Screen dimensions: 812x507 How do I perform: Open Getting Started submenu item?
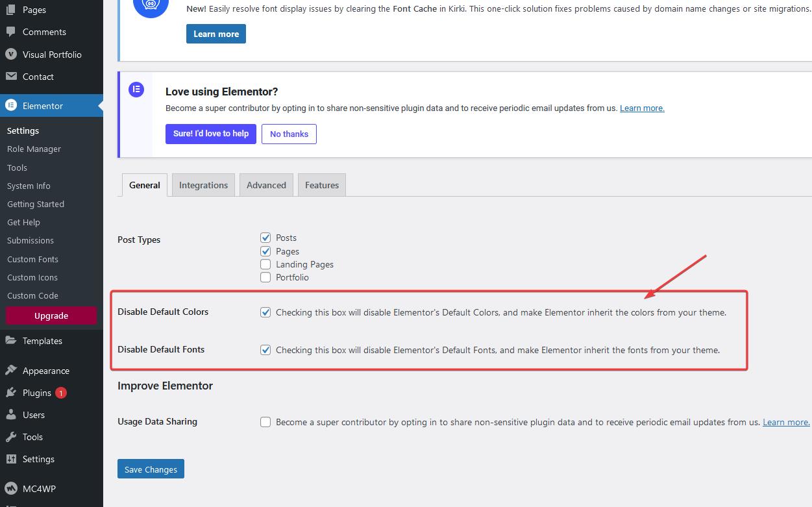36,204
